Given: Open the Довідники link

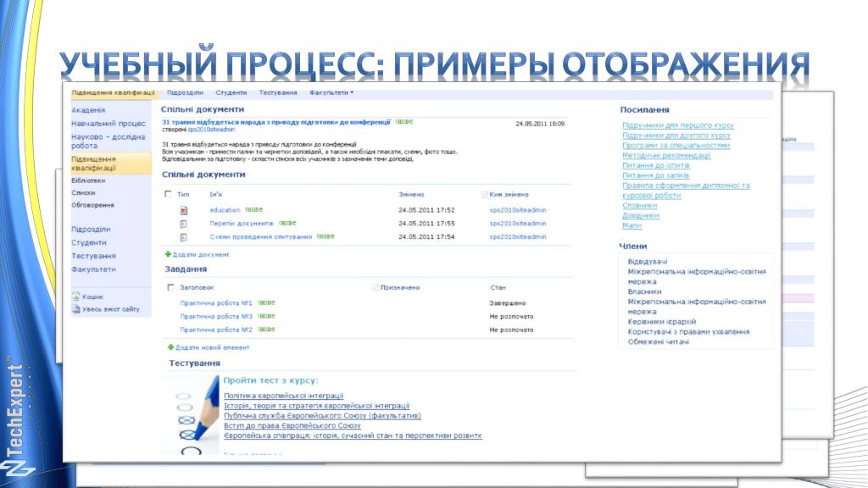Looking at the screenshot, I should point(641,216).
